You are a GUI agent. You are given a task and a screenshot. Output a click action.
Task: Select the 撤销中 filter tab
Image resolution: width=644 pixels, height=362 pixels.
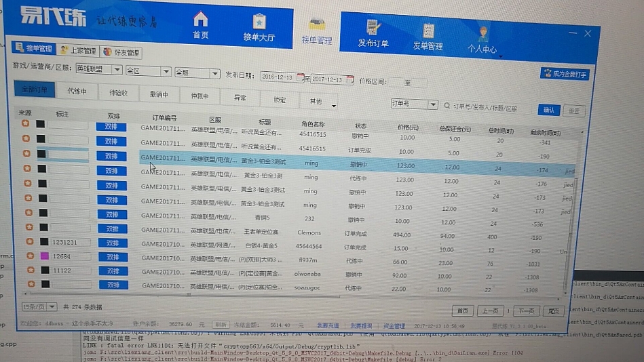coord(159,95)
